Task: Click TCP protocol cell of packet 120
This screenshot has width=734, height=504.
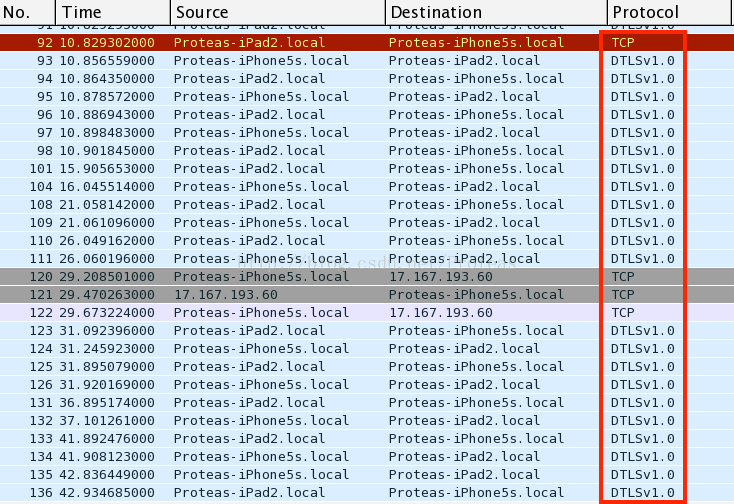Action: [623, 277]
